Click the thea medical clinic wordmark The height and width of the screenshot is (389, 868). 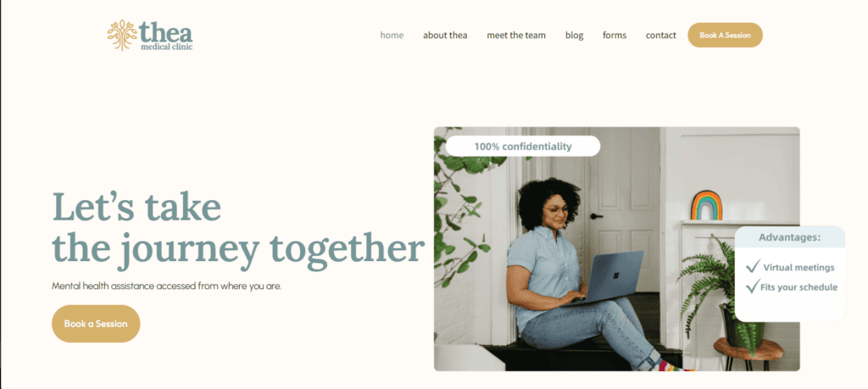click(x=166, y=36)
